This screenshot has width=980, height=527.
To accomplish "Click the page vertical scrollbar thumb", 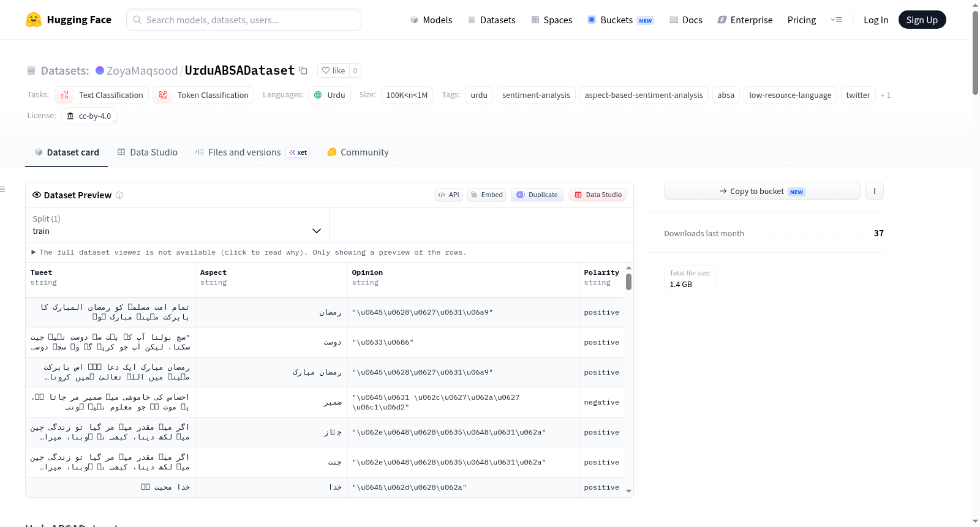I will pyautogui.click(x=975, y=53).
